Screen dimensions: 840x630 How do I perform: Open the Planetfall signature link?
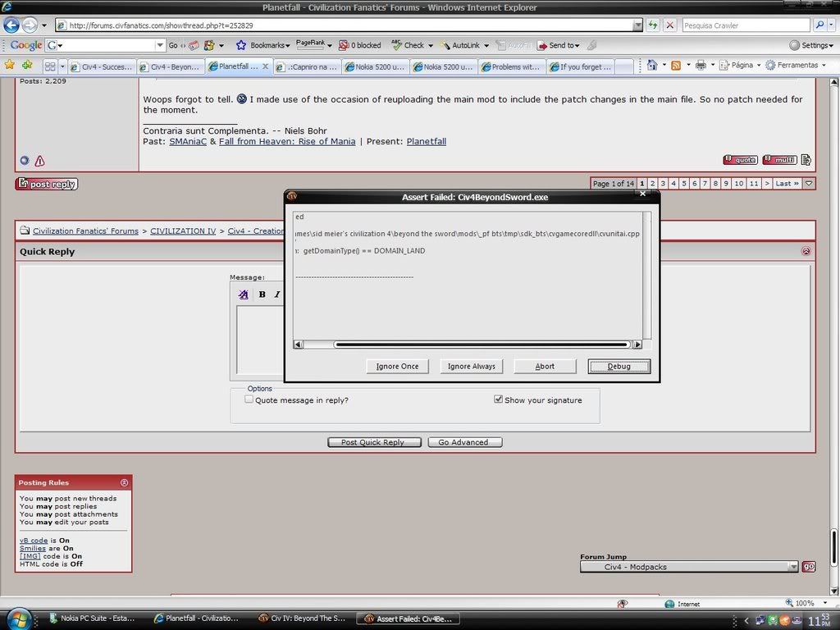427,141
